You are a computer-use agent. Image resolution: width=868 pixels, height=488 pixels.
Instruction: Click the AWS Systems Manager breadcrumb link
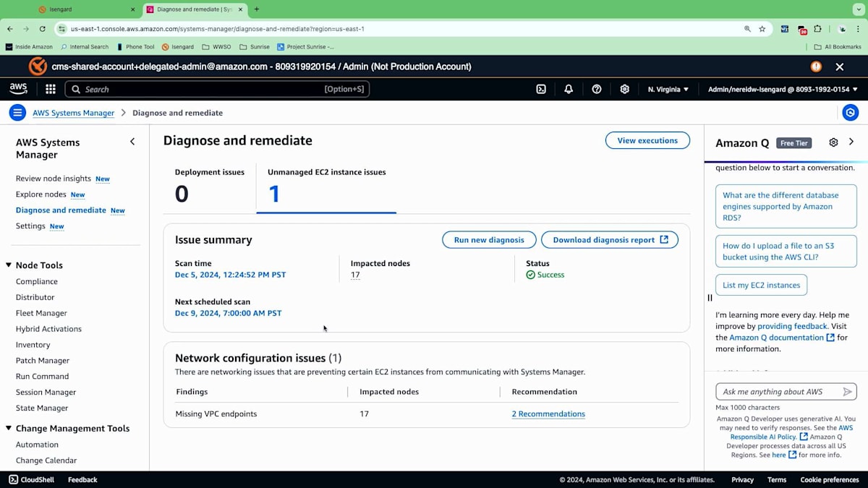[x=73, y=113]
